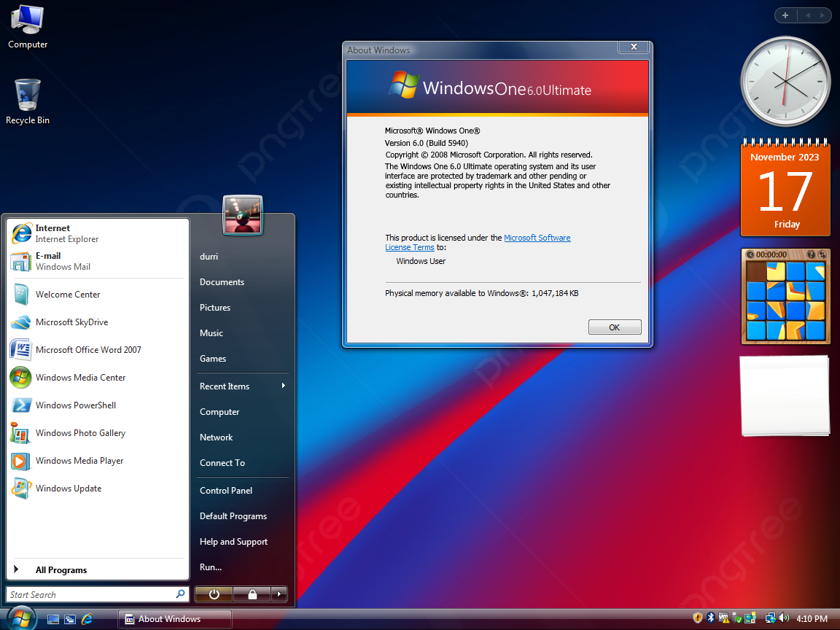Select Connect To
The height and width of the screenshot is (630, 840).
tap(241, 463)
